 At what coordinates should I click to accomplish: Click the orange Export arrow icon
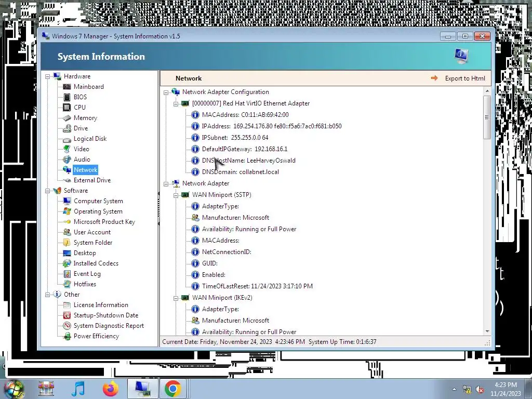[434, 78]
